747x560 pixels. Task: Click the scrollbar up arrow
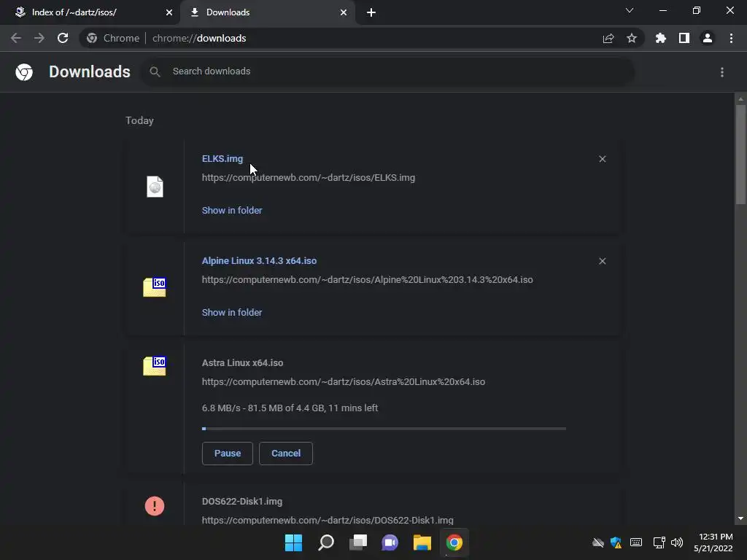(740, 99)
